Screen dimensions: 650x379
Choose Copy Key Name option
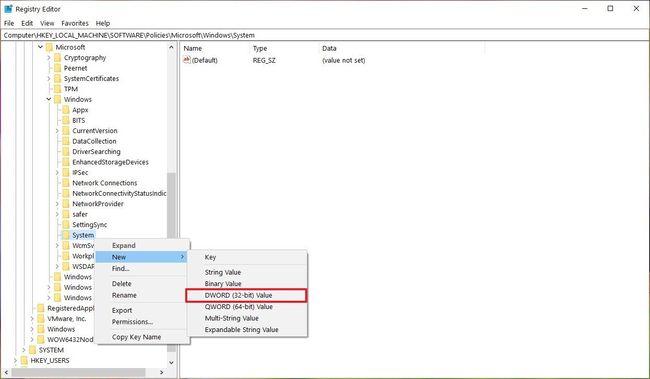tap(136, 337)
